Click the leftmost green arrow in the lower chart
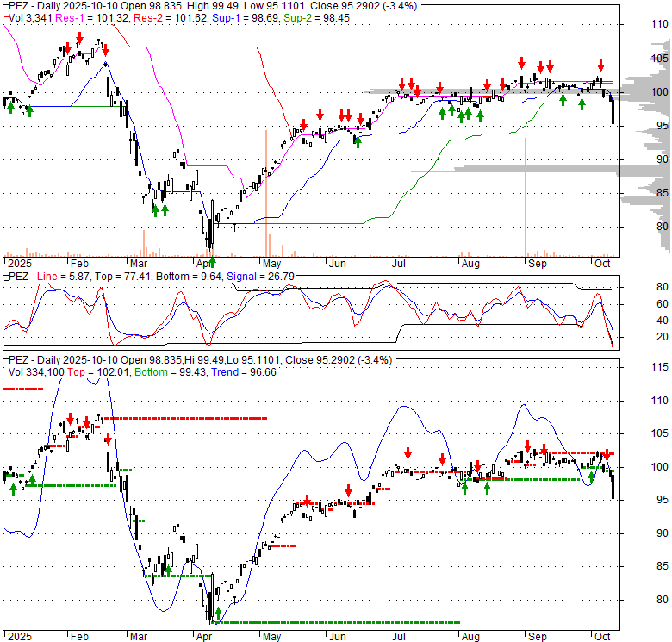 point(13,489)
